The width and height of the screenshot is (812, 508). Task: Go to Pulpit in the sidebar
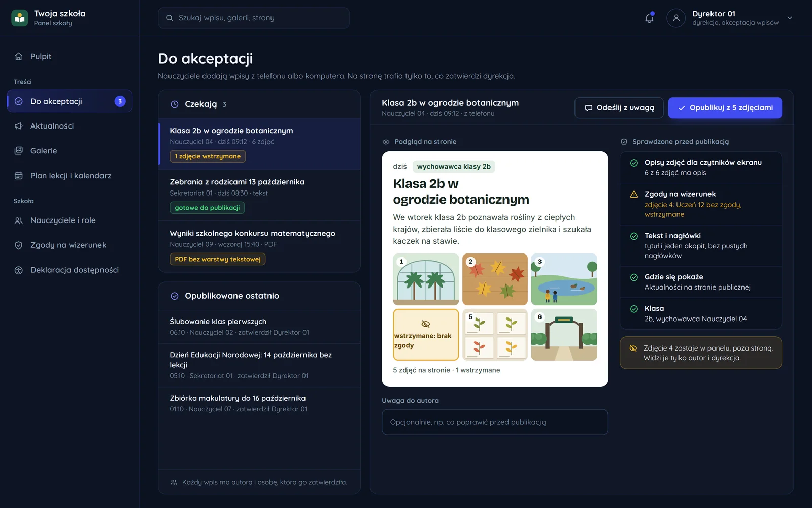coord(70,56)
